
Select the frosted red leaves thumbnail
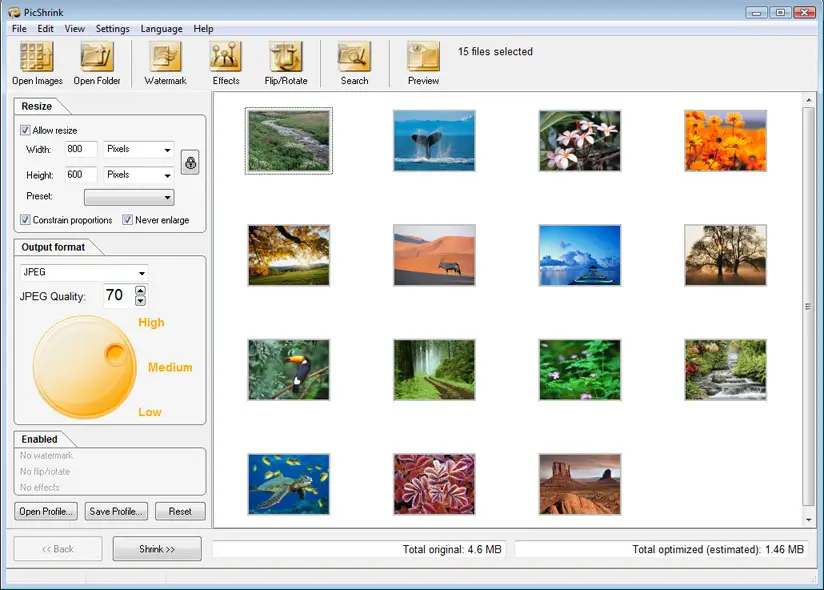434,484
